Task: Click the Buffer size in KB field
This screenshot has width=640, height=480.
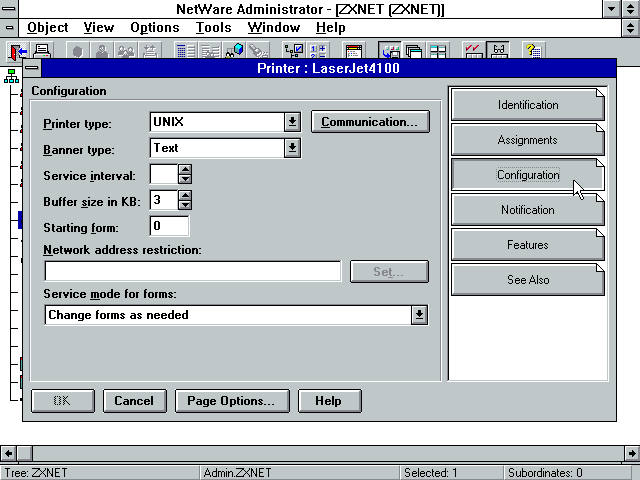Action: click(164, 200)
